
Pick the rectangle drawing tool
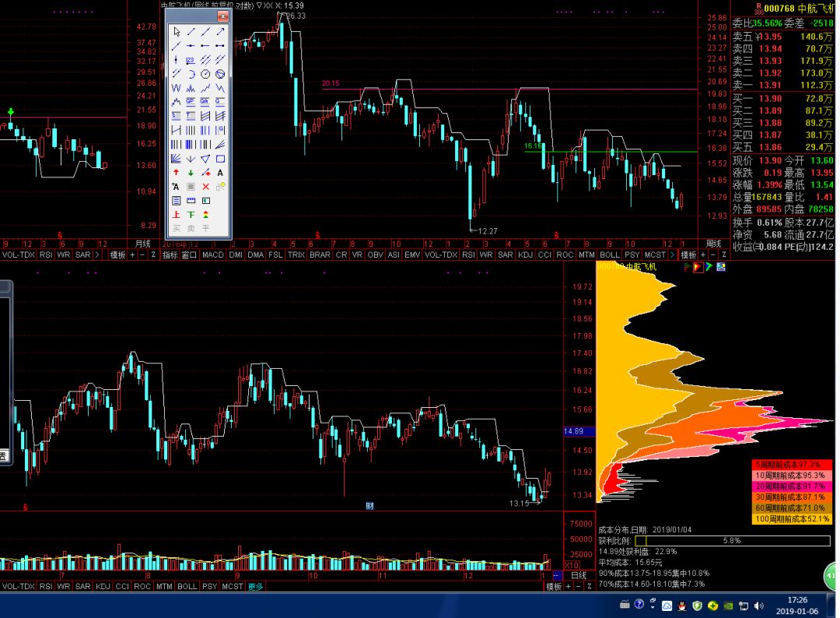tap(221, 158)
